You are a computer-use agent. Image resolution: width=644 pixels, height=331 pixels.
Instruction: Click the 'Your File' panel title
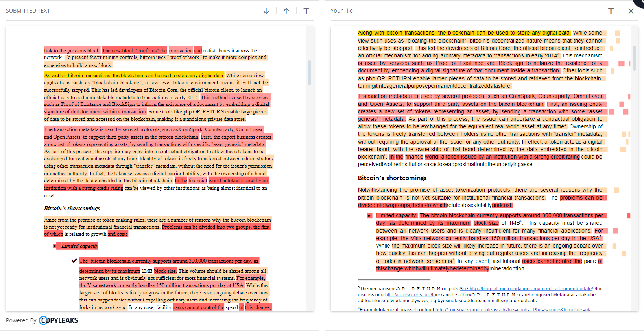(341, 11)
